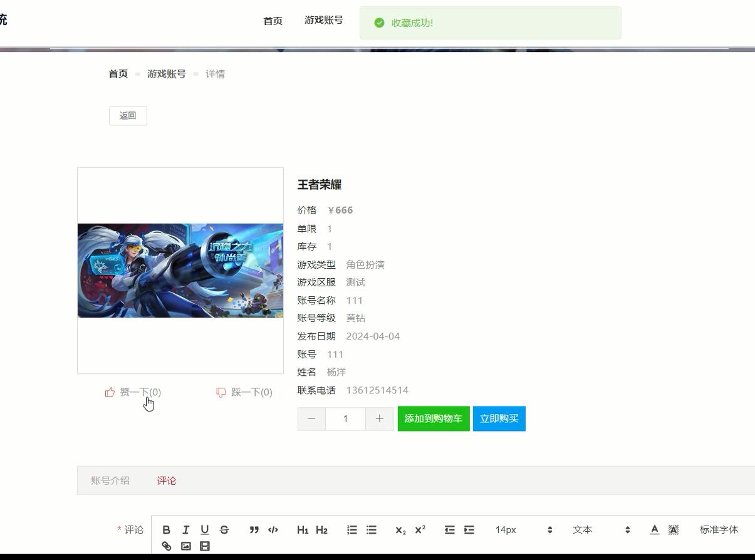Click the thumbs-down 踩一下 icon
The image size is (755, 560).
(221, 392)
